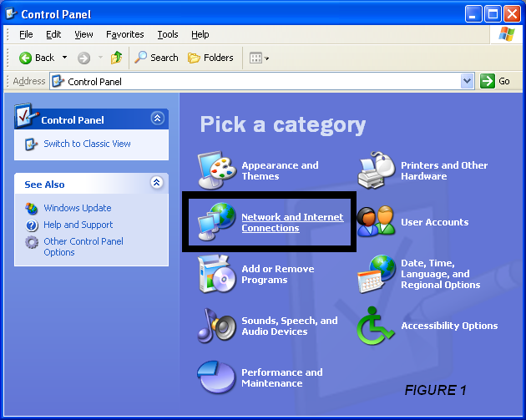The width and height of the screenshot is (526, 420).
Task: Click the Help and Support question icon
Action: click(32, 225)
